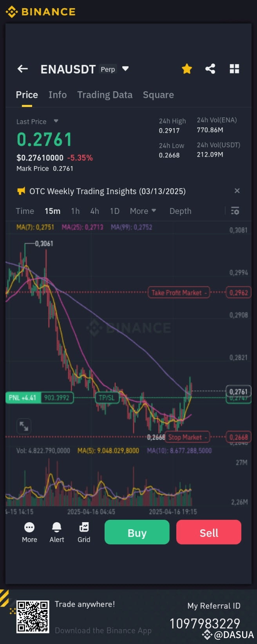Screen dimensions: 257x644
Task: Select the Price tab
Action: [27, 95]
